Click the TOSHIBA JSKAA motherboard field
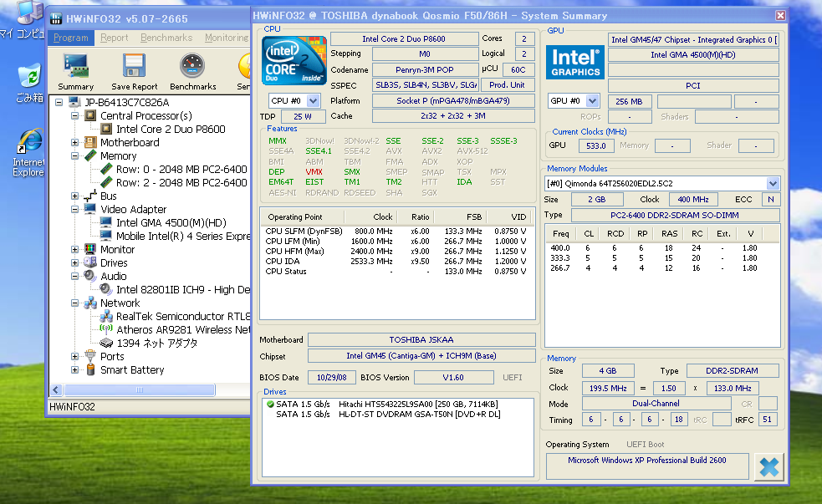This screenshot has width=822, height=504. [421, 339]
